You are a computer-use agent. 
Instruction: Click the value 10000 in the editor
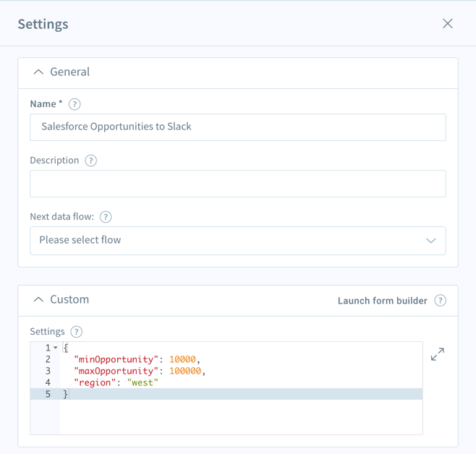pyautogui.click(x=182, y=359)
